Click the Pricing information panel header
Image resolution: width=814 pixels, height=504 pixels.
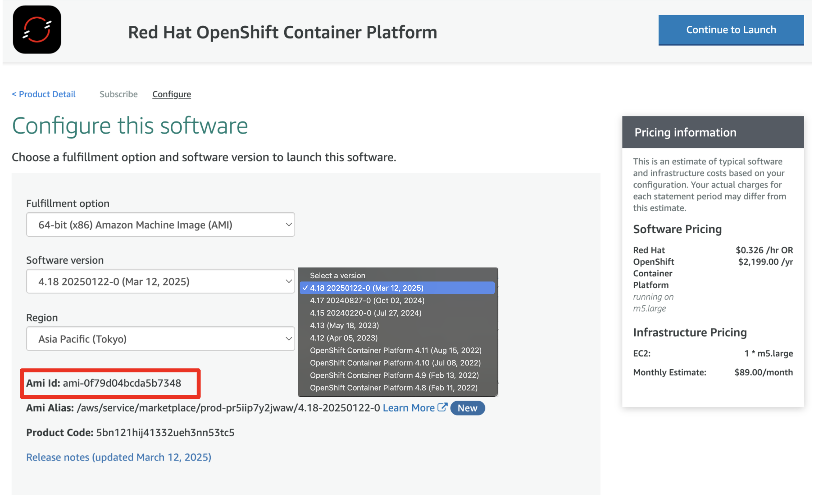[x=713, y=132]
